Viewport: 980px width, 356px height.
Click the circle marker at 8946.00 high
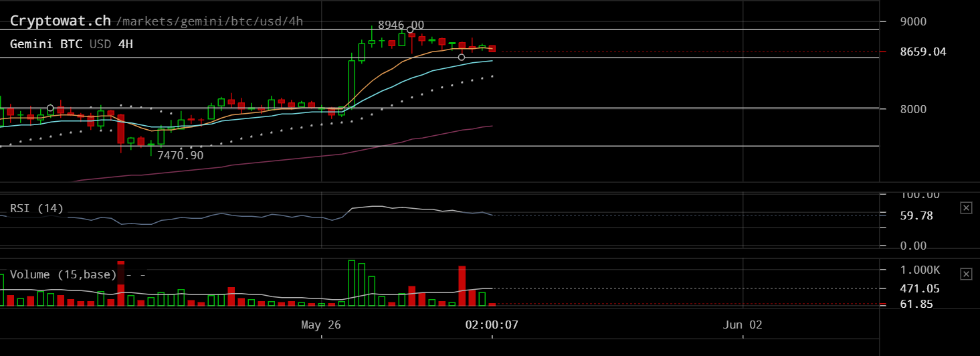(410, 30)
